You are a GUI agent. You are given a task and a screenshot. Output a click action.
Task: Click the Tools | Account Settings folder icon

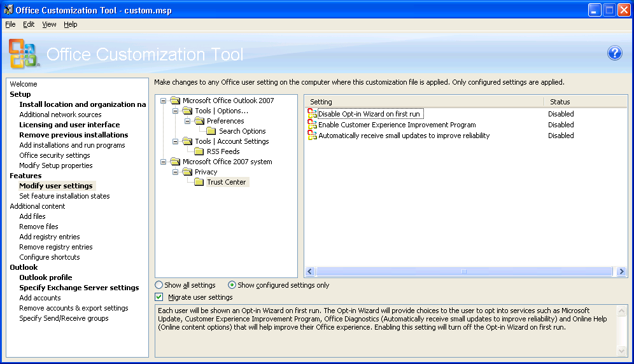point(187,141)
